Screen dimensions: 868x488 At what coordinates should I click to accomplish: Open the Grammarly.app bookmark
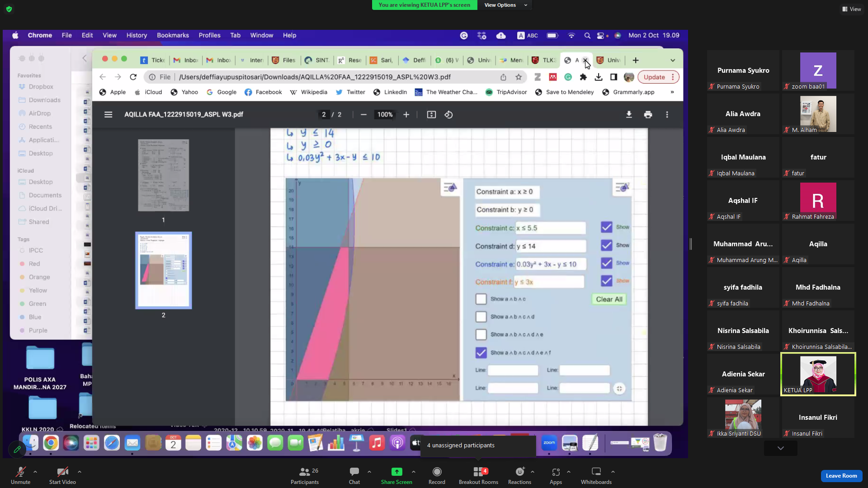click(x=628, y=92)
